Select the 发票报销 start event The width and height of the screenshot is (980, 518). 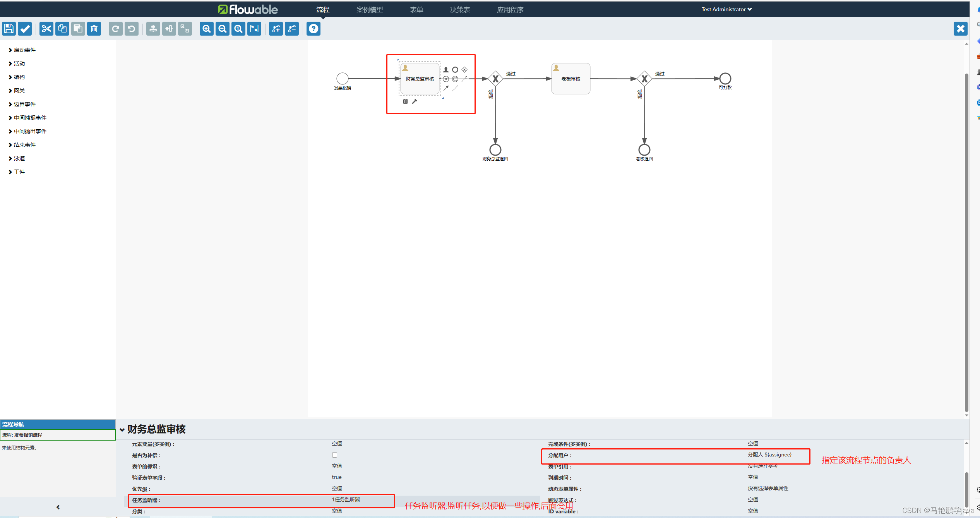tap(342, 79)
